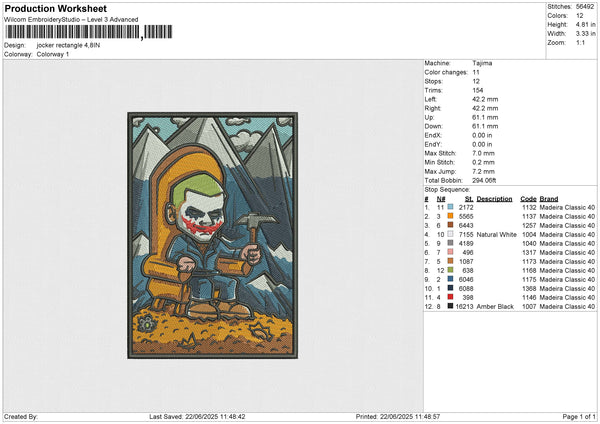Click the 'Stop Sequence:' label
This screenshot has height=424, width=600.
coord(447,190)
